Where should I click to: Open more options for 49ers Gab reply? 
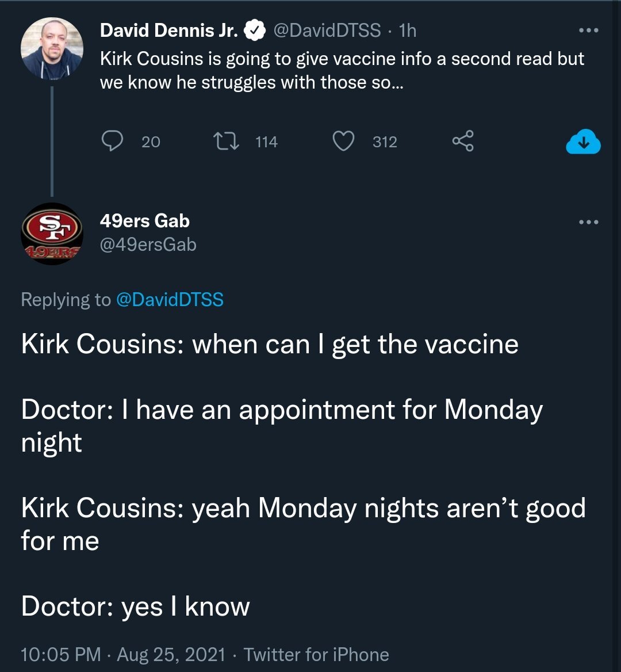tap(588, 222)
